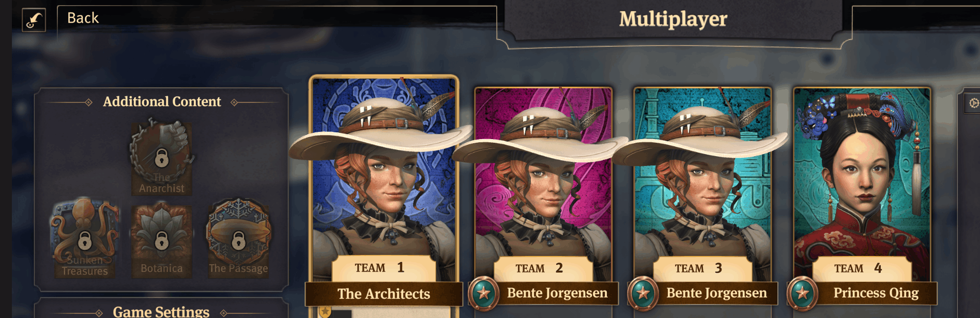Select The Anarchist locked DLC icon
980x318 pixels.
(x=161, y=157)
